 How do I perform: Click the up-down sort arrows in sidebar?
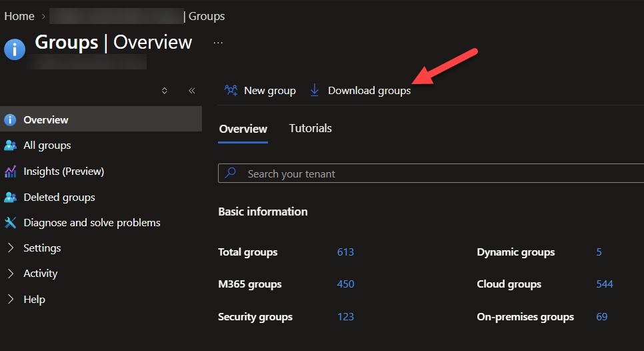[164, 91]
